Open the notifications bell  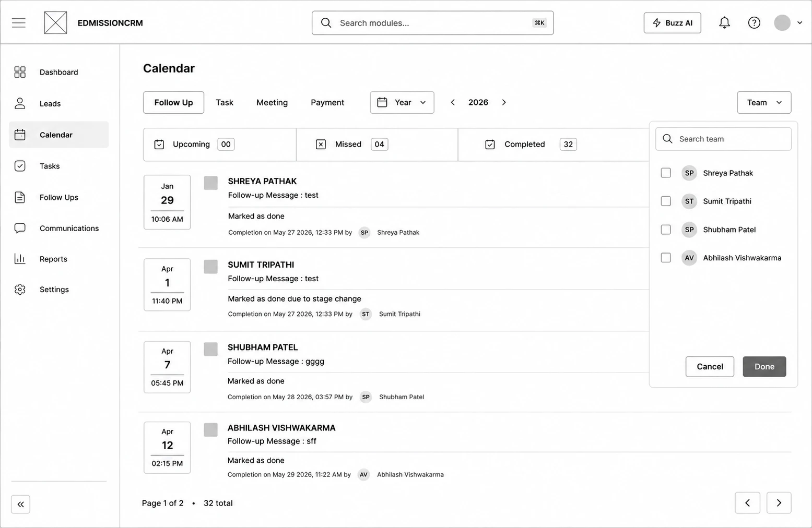724,23
